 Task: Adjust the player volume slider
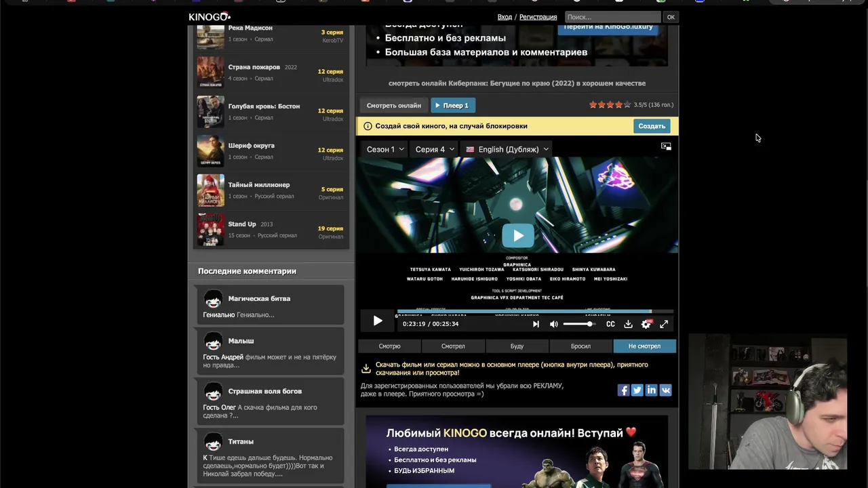pyautogui.click(x=578, y=324)
